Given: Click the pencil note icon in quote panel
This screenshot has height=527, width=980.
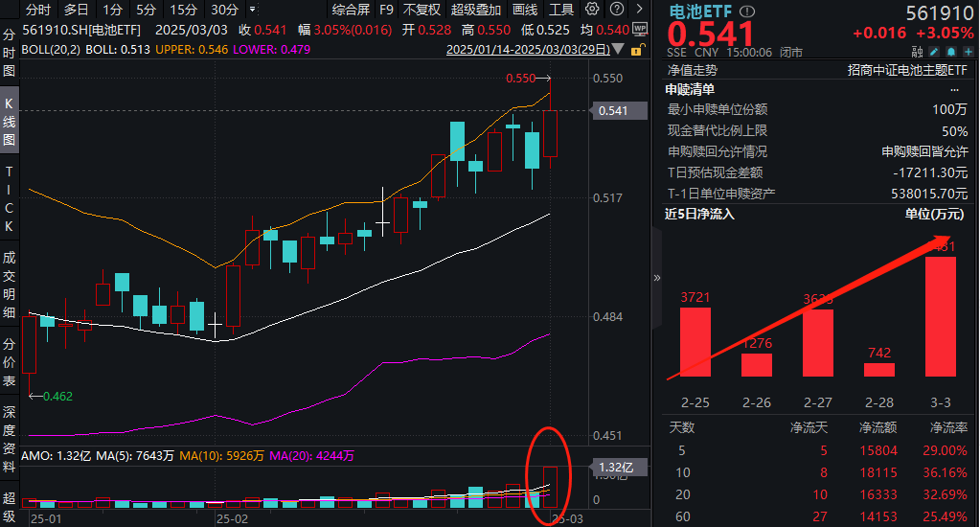Looking at the screenshot, I should coord(934,52).
